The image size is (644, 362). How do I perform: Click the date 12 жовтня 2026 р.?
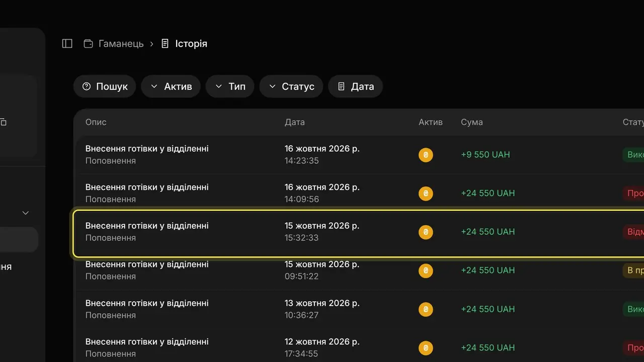(x=322, y=342)
